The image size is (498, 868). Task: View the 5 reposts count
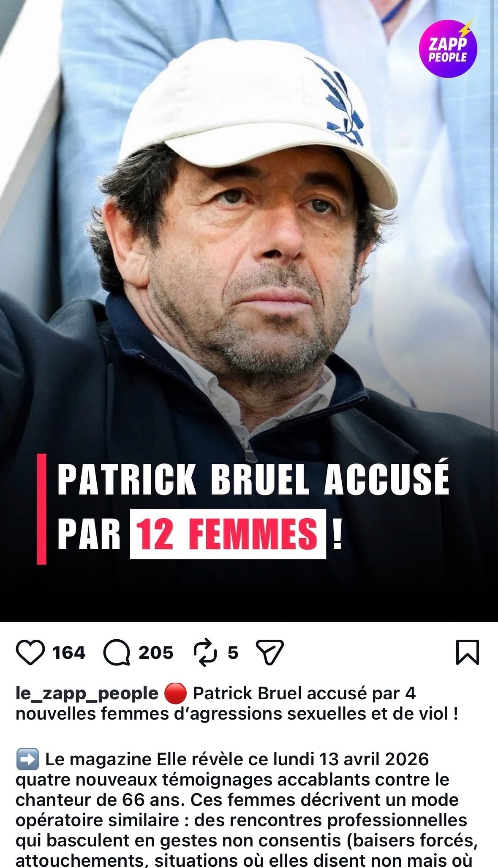click(x=233, y=653)
